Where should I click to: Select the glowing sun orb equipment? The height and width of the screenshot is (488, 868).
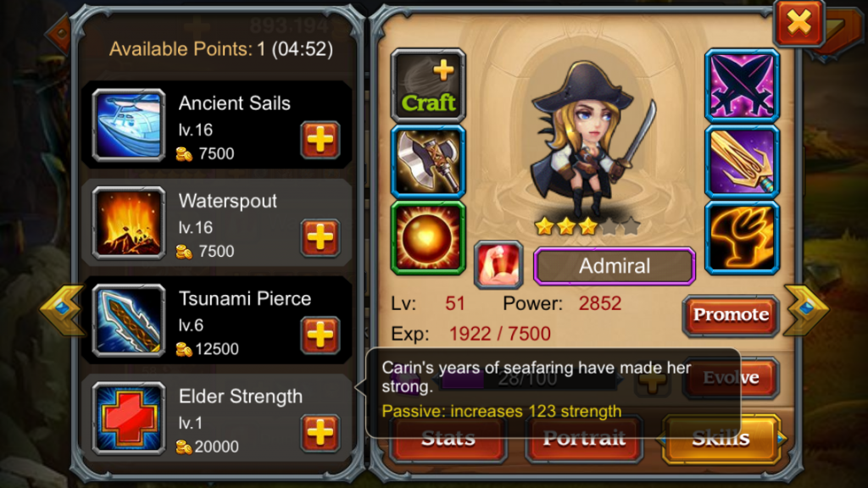click(x=428, y=238)
